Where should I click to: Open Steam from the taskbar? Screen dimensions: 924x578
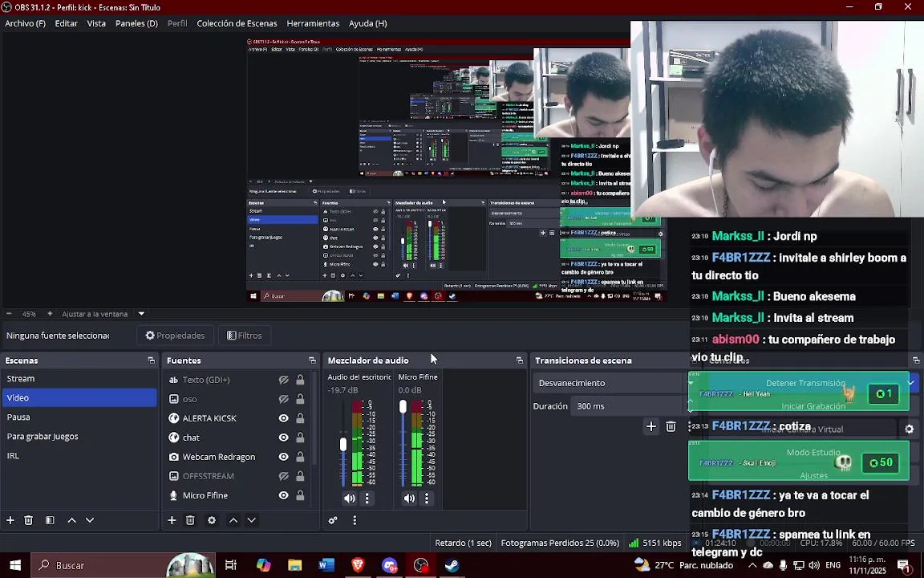(452, 565)
